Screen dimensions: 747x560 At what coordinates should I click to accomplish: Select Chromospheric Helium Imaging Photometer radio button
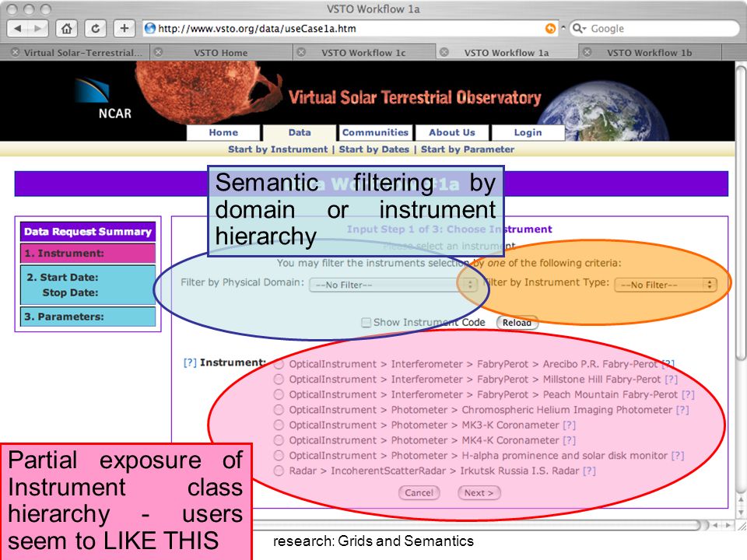279,410
